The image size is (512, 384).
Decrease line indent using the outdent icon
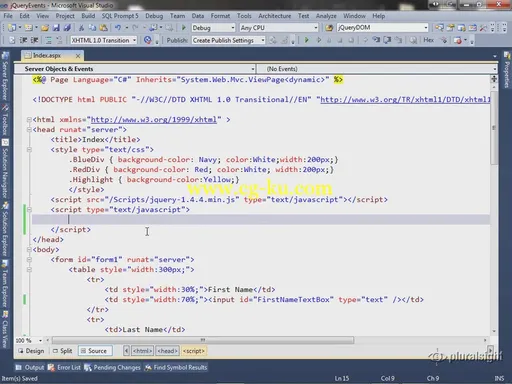[x=23, y=40]
